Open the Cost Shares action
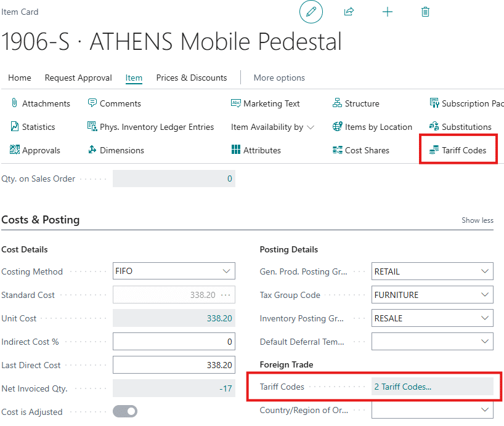The image size is (504, 426). (x=361, y=150)
